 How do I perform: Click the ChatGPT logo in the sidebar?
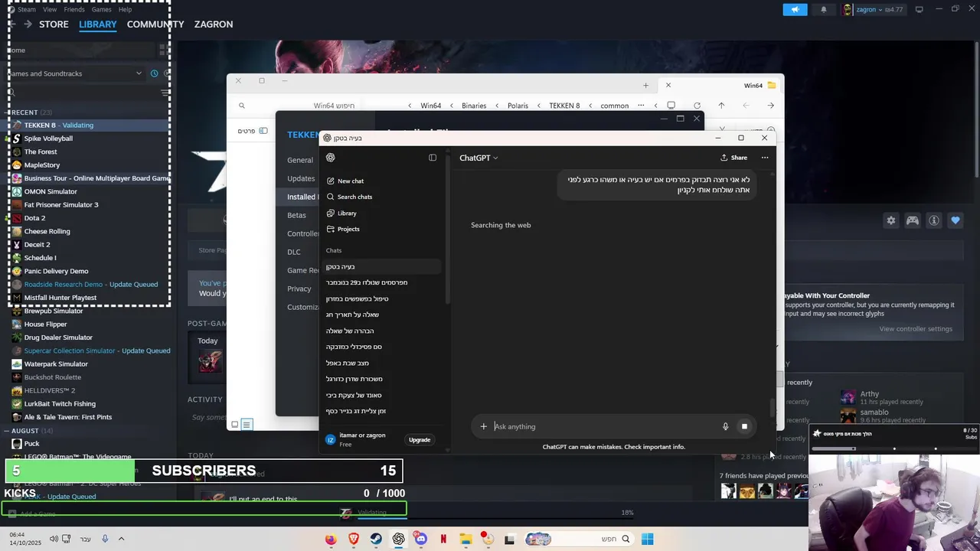pyautogui.click(x=331, y=158)
